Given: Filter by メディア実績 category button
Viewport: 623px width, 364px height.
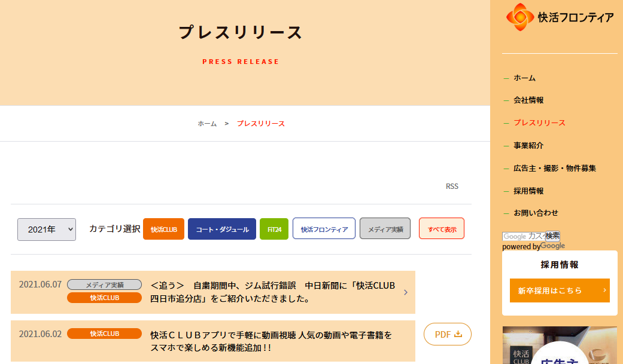Looking at the screenshot, I should coord(385,229).
